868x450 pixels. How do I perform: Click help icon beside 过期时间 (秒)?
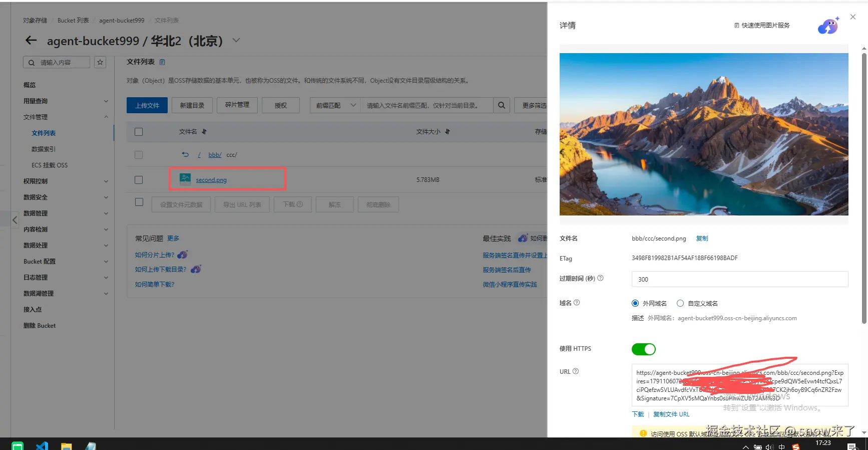[601, 278]
